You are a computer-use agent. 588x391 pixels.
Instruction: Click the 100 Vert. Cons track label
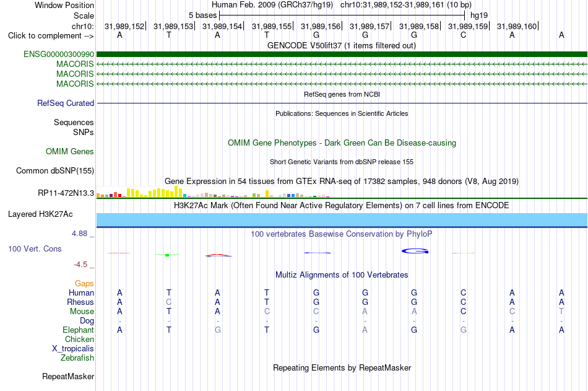(x=35, y=248)
